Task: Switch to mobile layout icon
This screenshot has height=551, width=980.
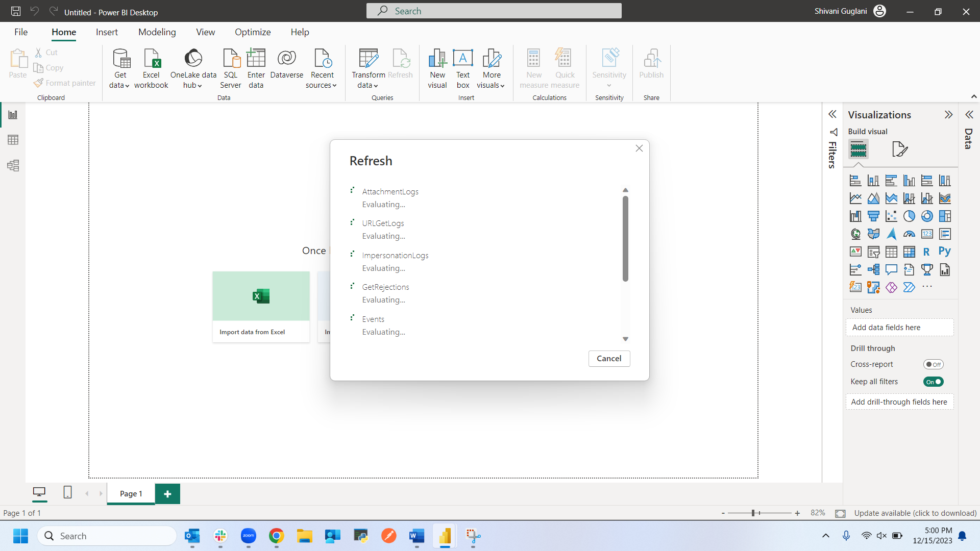Action: pyautogui.click(x=67, y=492)
